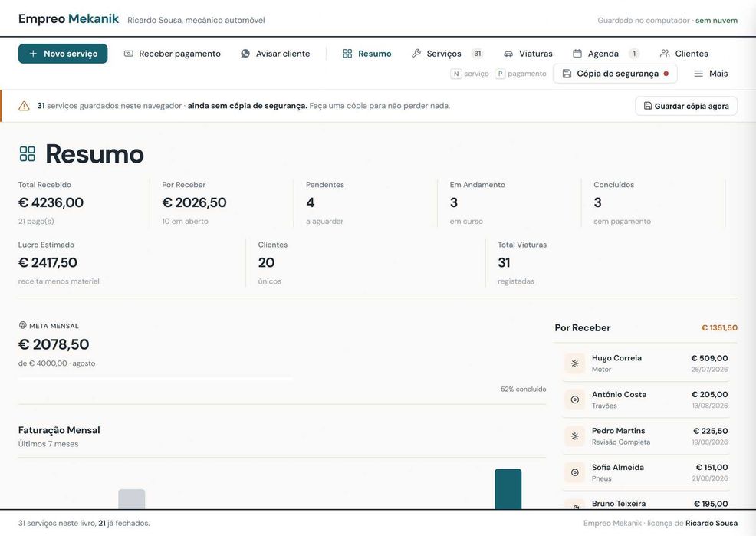Click the hamburger icon beside Mais
Image resolution: width=756 pixels, height=536 pixels.
coord(698,74)
